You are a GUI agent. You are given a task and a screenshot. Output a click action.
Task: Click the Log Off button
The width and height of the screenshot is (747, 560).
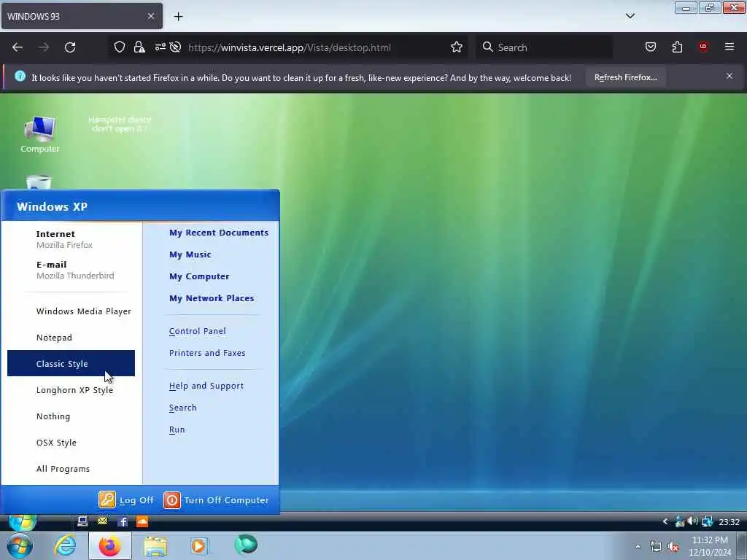point(126,499)
